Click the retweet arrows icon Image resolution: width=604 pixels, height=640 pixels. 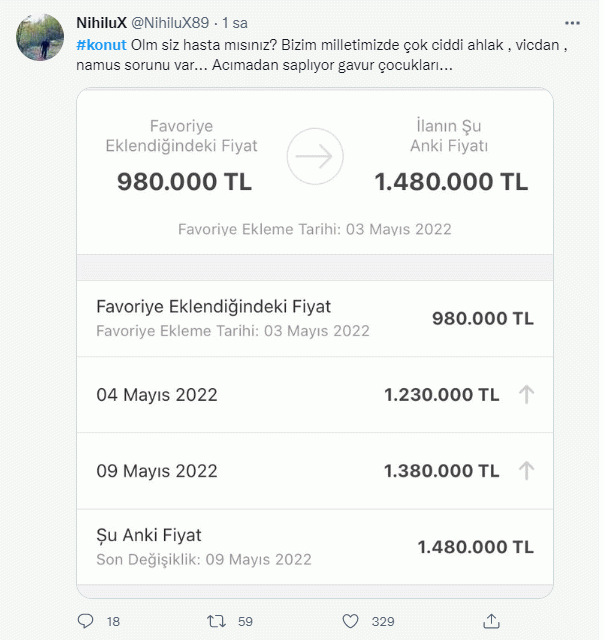pos(215,621)
